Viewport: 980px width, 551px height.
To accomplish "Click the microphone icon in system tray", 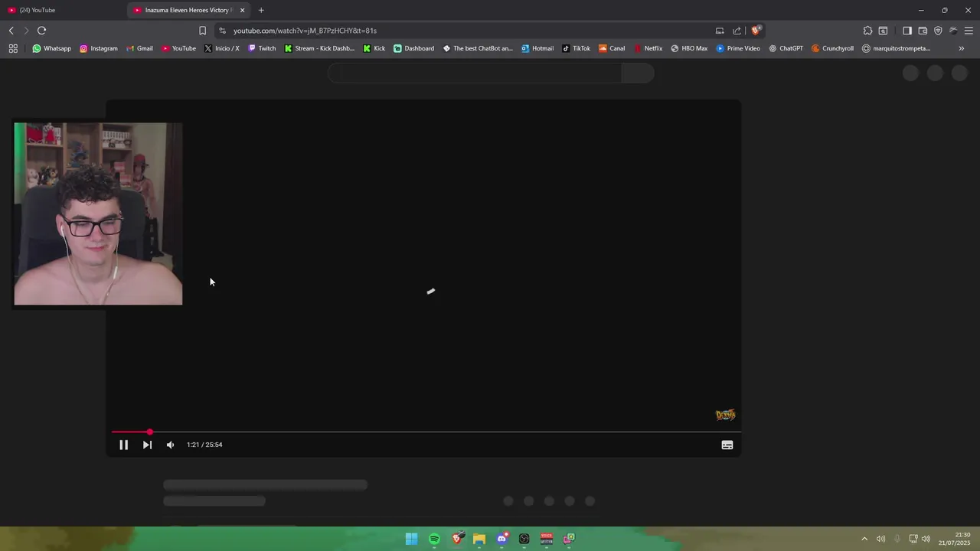I will pyautogui.click(x=897, y=539).
